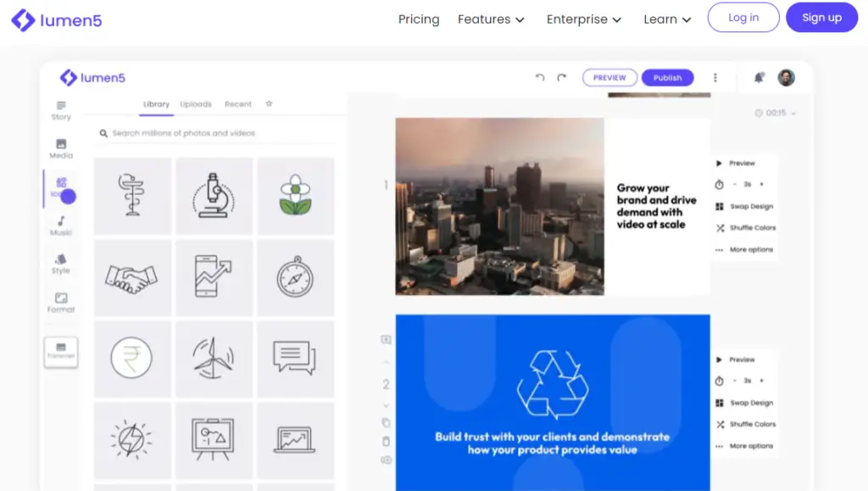868x491 pixels.
Task: Decrease scene 2 duration with minus
Action: (x=735, y=381)
